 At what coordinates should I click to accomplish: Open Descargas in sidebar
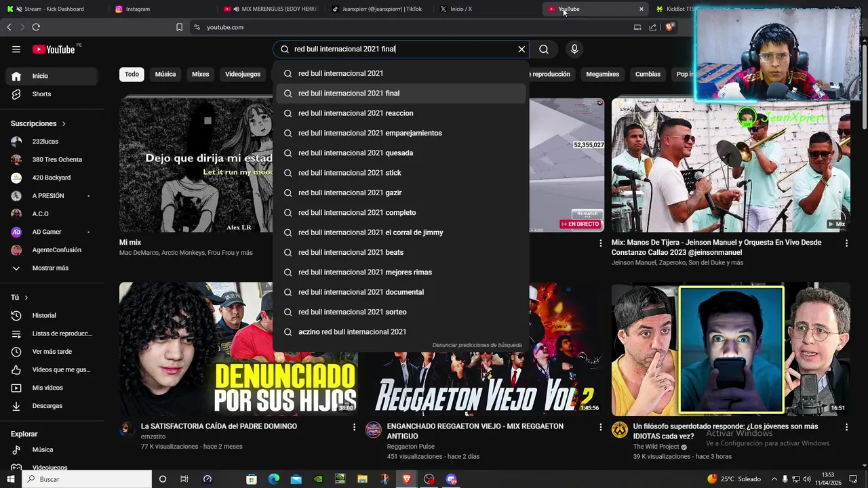52,406
